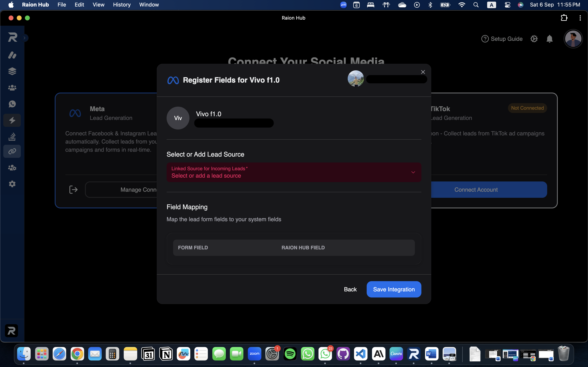Click the Meta logout arrow icon
The height and width of the screenshot is (367, 588).
coord(73,190)
